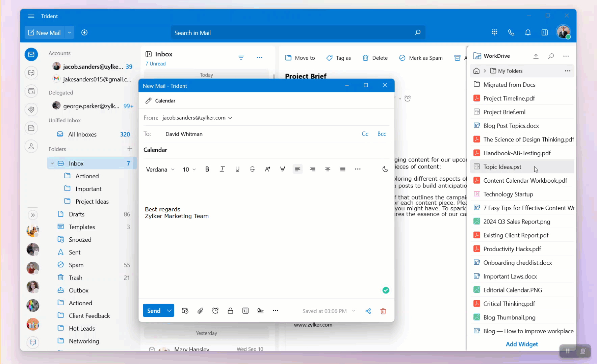This screenshot has width=597, height=364.
Task: Open the Project Ideas folder
Action: (x=92, y=202)
